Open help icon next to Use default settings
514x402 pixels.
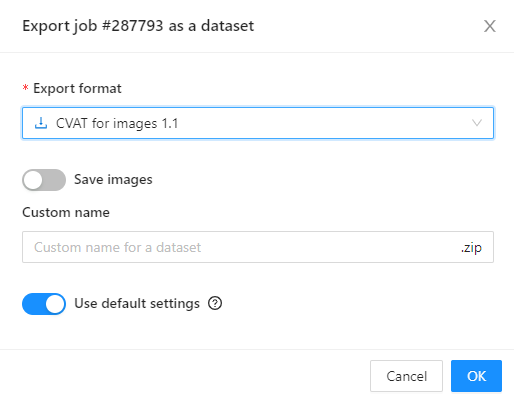(x=215, y=303)
